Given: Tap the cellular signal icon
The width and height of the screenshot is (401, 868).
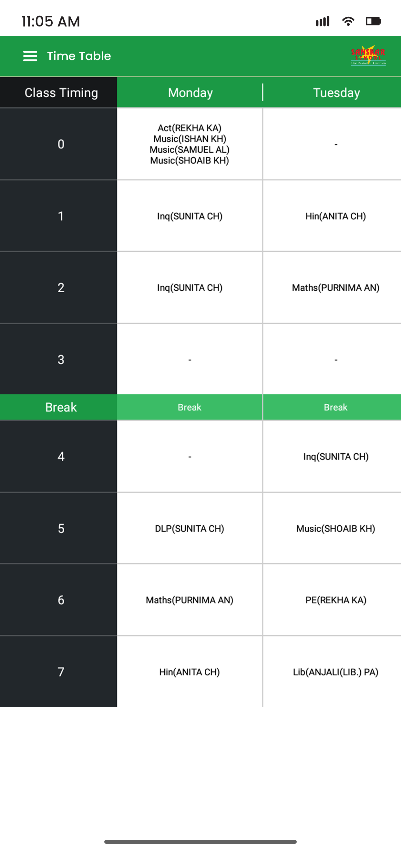Looking at the screenshot, I should (323, 21).
